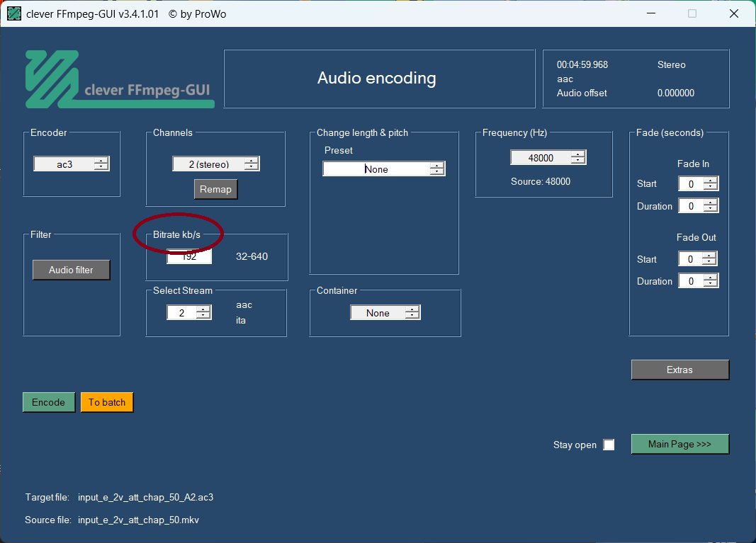Click the clever FFmpeg-GUI logo image
The height and width of the screenshot is (543, 756).
point(120,79)
